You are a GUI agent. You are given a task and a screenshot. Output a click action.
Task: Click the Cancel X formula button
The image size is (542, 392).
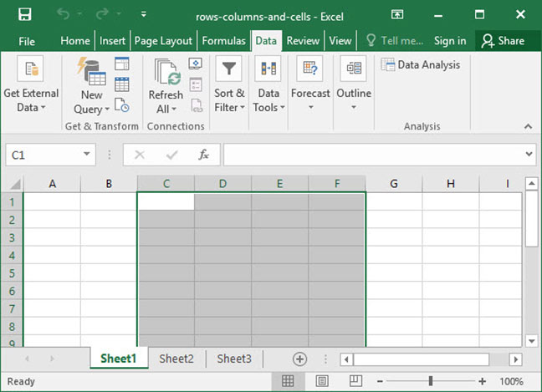pos(140,155)
